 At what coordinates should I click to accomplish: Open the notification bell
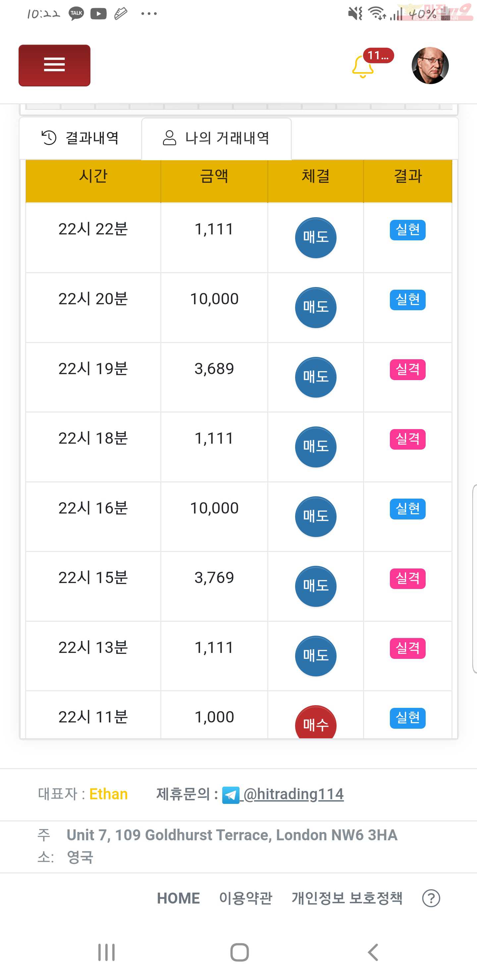(362, 67)
